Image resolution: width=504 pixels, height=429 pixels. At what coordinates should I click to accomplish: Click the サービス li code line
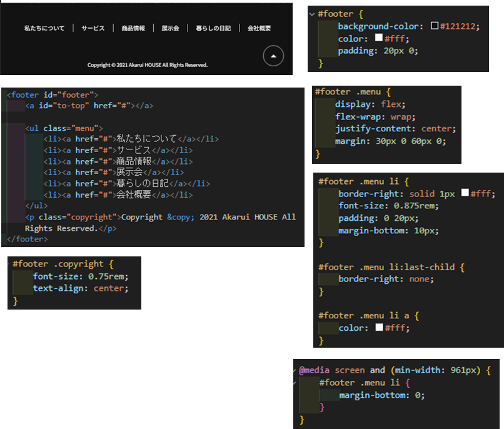tap(118, 150)
